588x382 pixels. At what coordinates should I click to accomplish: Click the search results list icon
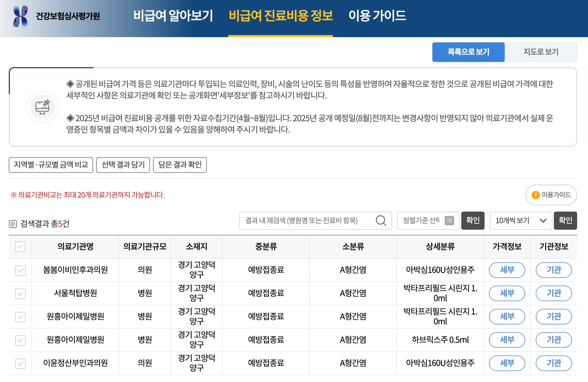coord(13,224)
